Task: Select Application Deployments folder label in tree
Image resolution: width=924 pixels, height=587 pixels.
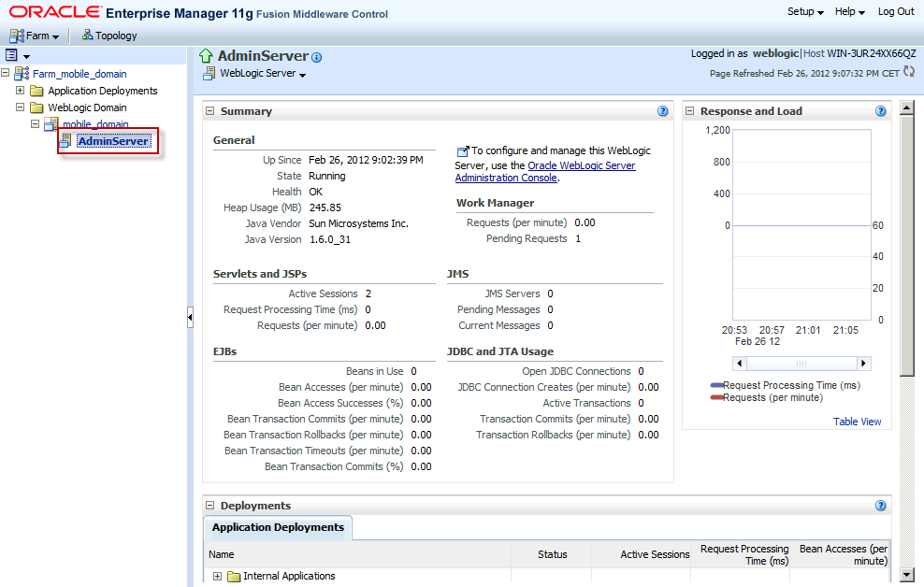Action: click(103, 91)
